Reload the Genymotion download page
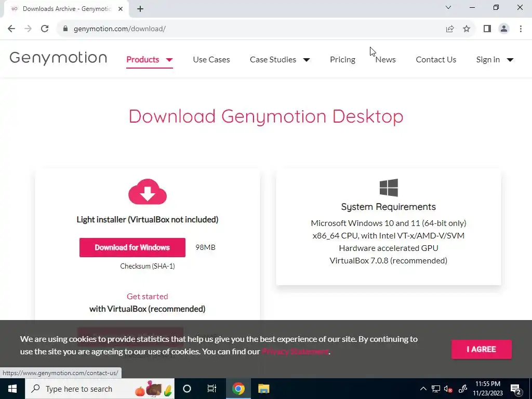Screen dimensions: 532x399 pyautogui.click(x=45, y=29)
